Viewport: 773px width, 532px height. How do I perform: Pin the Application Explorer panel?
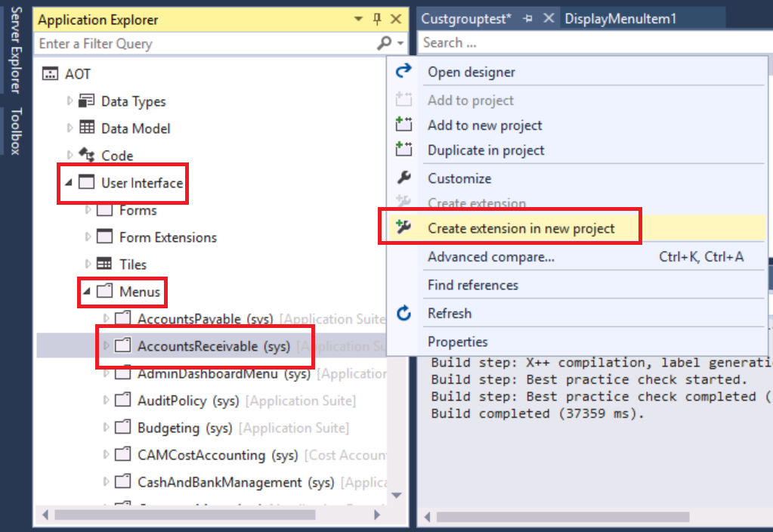click(378, 20)
